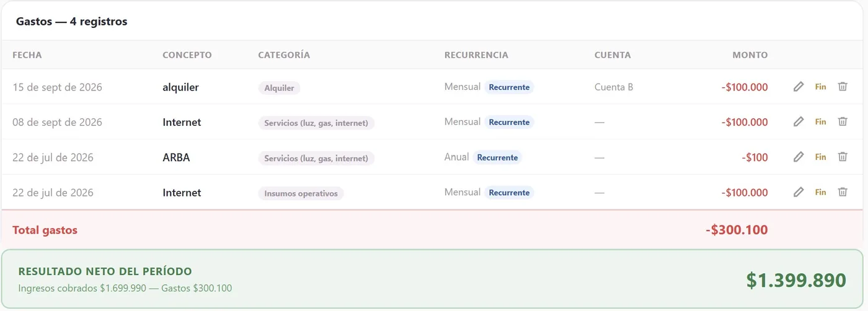Viewport: 868px width, 311px height.
Task: Click the Servicios tag on ARBA row
Action: tap(316, 159)
